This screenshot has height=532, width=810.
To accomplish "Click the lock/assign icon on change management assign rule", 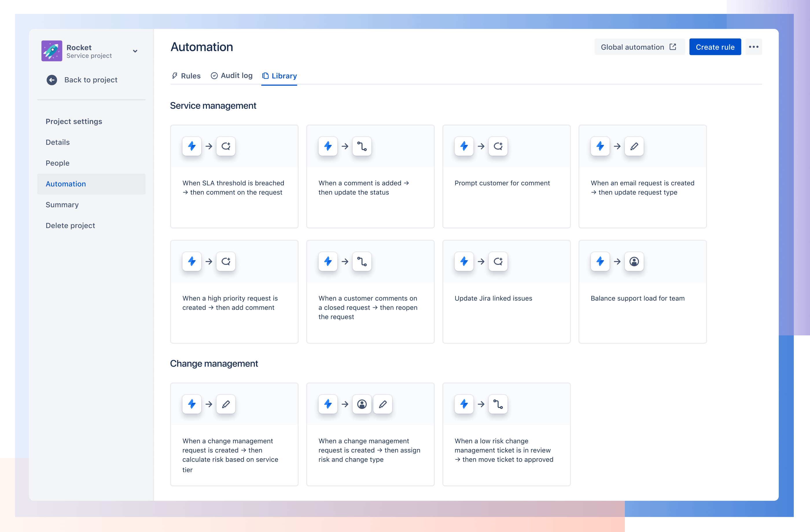I will (362, 404).
